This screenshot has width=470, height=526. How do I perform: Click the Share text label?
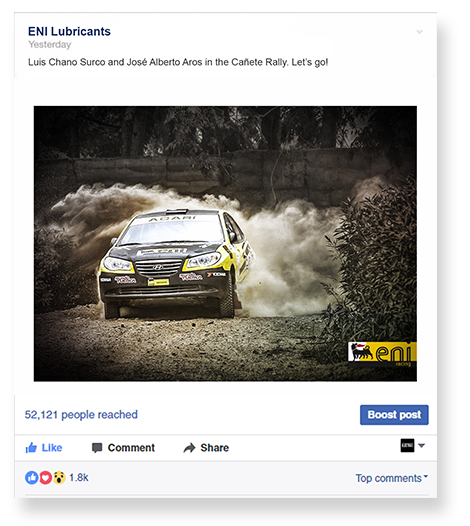[x=215, y=448]
